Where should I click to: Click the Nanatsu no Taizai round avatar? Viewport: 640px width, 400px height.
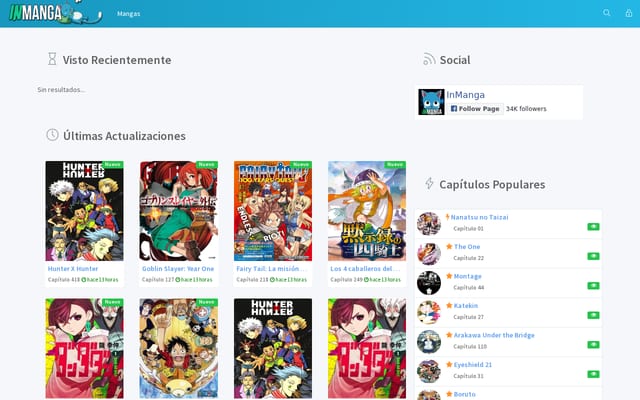coord(429,224)
